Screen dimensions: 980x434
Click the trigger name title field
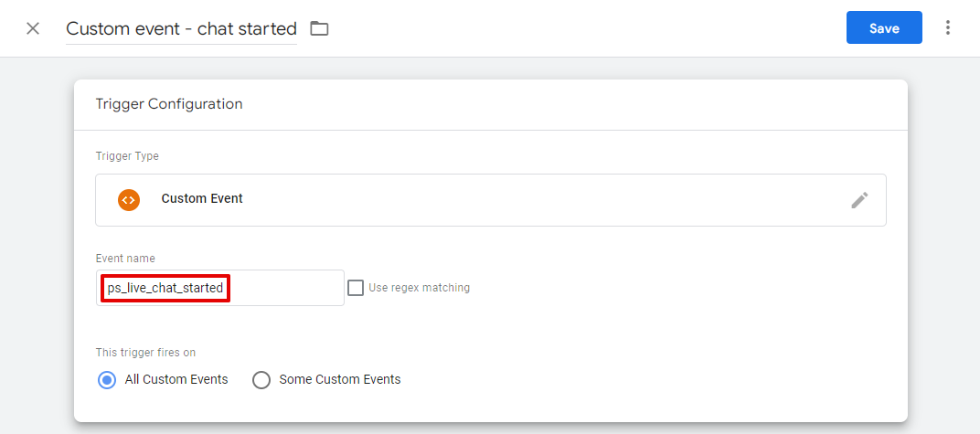[181, 28]
